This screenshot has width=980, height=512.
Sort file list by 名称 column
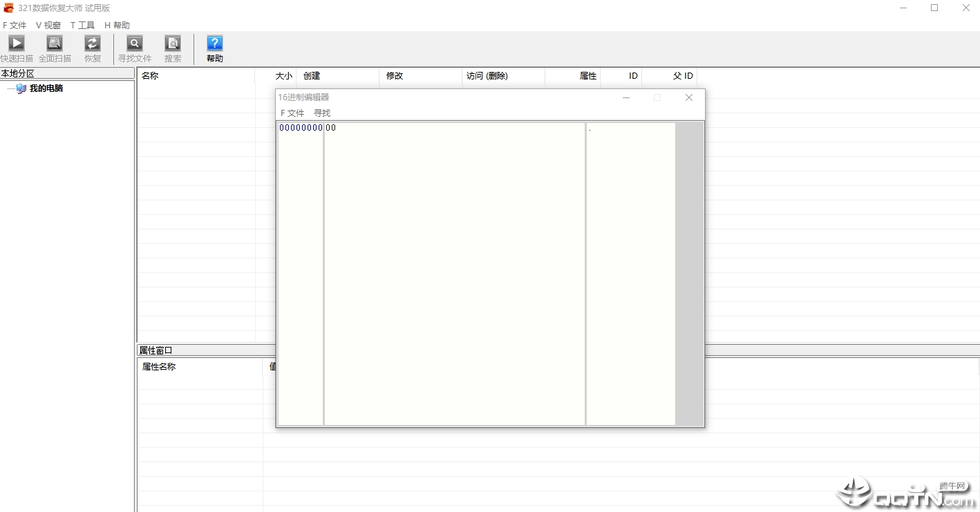196,76
